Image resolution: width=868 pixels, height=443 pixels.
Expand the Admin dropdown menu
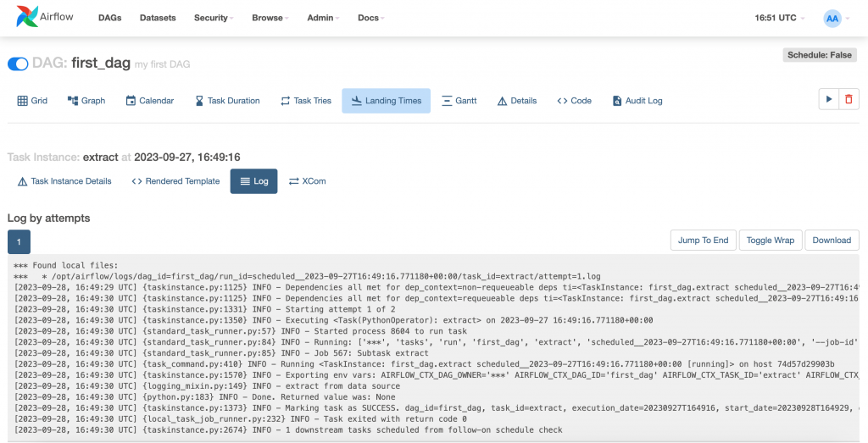coord(323,18)
